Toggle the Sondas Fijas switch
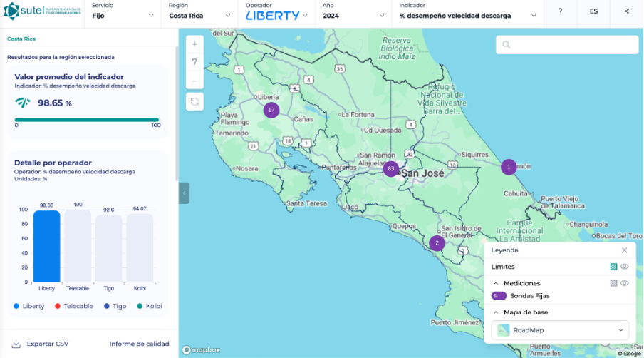The height and width of the screenshot is (358, 644). (499, 296)
